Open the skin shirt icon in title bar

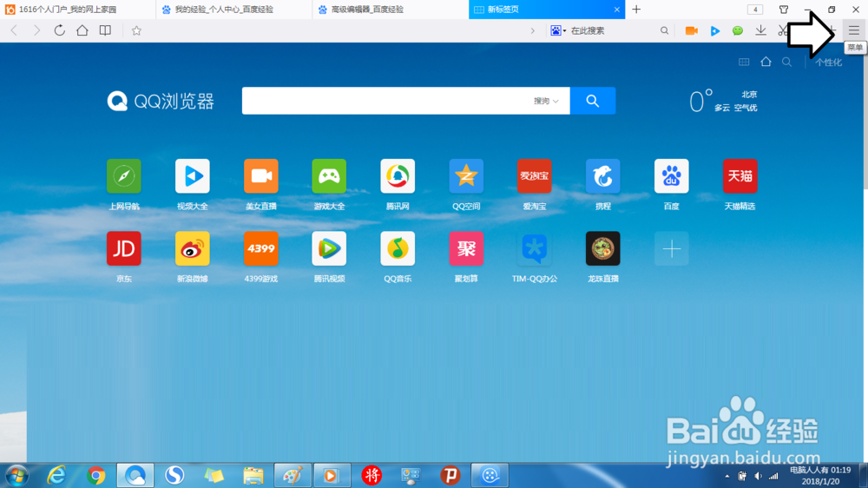tap(783, 10)
